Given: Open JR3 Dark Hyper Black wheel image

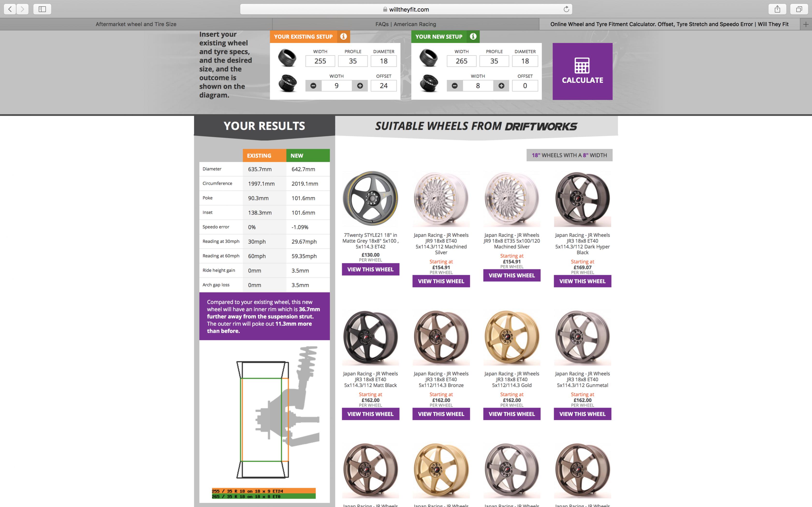Looking at the screenshot, I should [x=583, y=199].
